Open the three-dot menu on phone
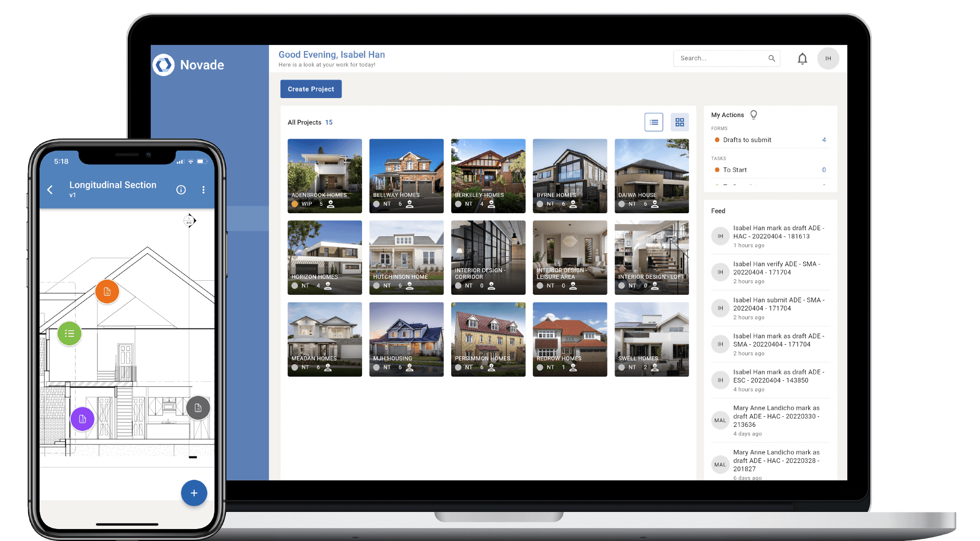The image size is (980, 541). point(203,190)
